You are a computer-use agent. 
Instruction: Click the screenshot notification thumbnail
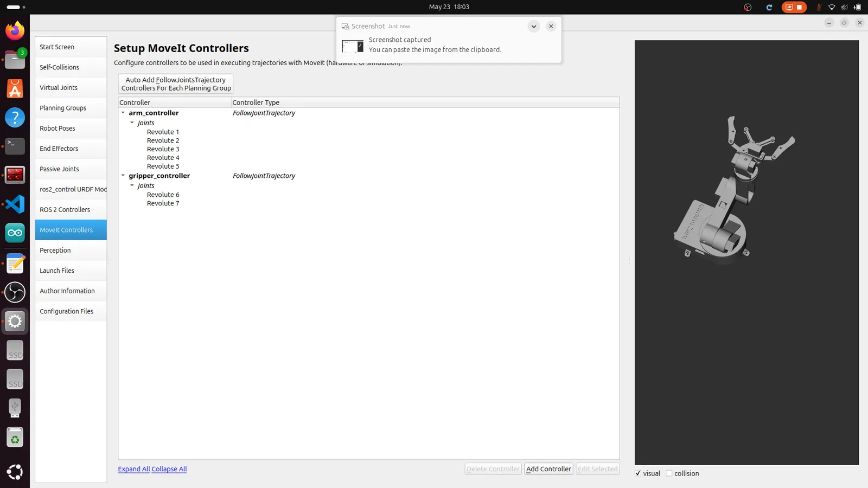click(353, 46)
